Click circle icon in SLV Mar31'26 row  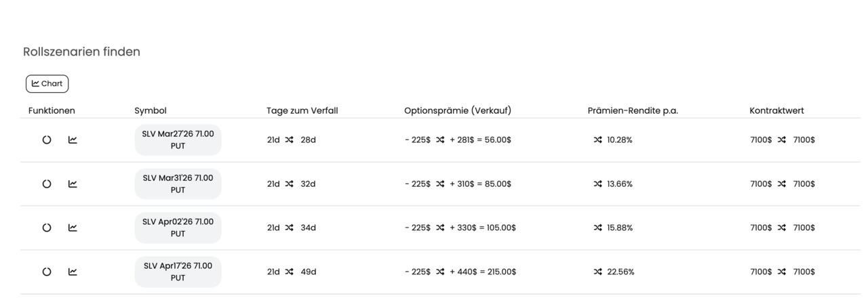point(47,184)
